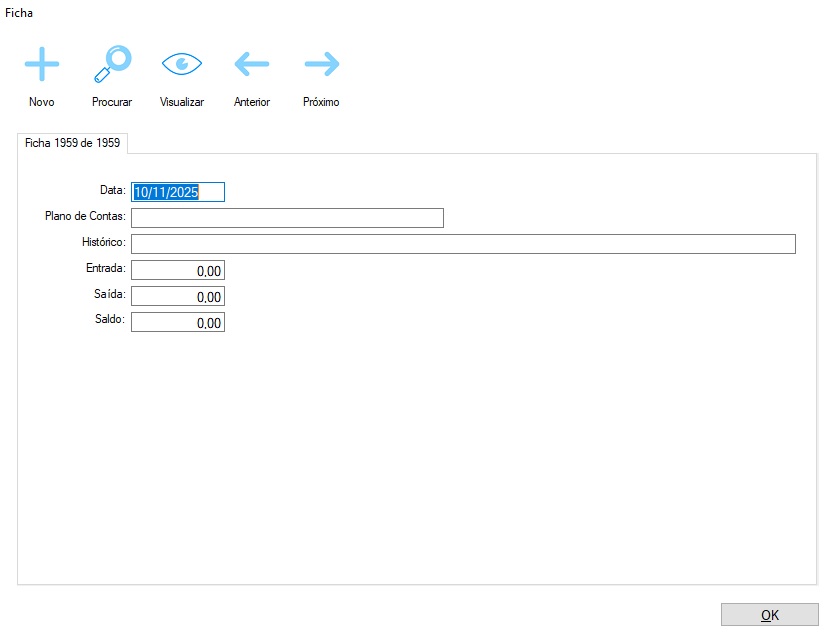Focus the Saldo value field
This screenshot has height=643, width=835.
[x=178, y=322]
